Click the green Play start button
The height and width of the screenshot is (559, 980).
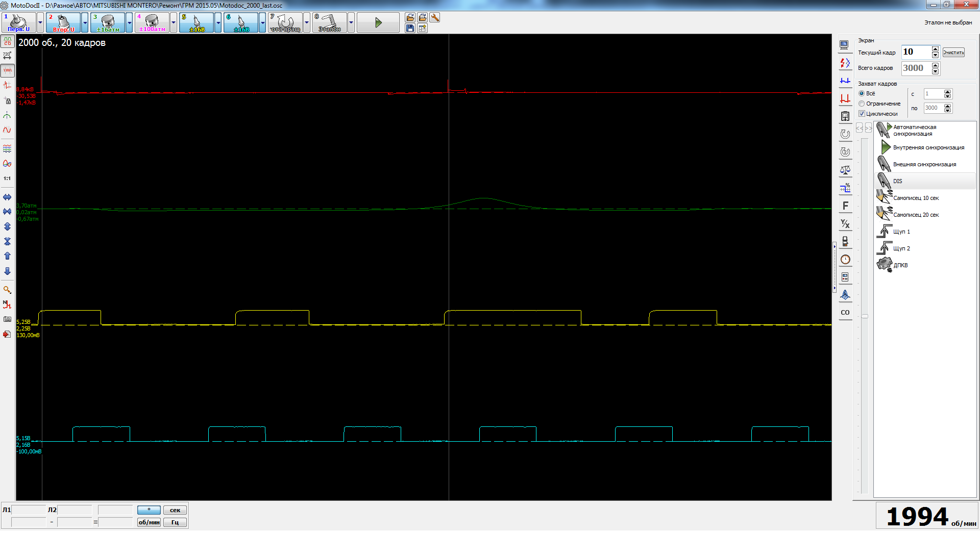[378, 22]
